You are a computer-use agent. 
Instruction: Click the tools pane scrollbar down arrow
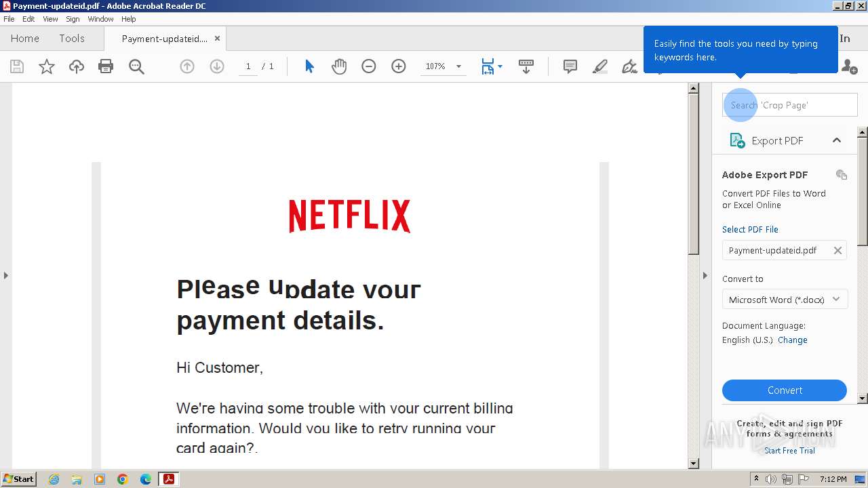point(863,399)
